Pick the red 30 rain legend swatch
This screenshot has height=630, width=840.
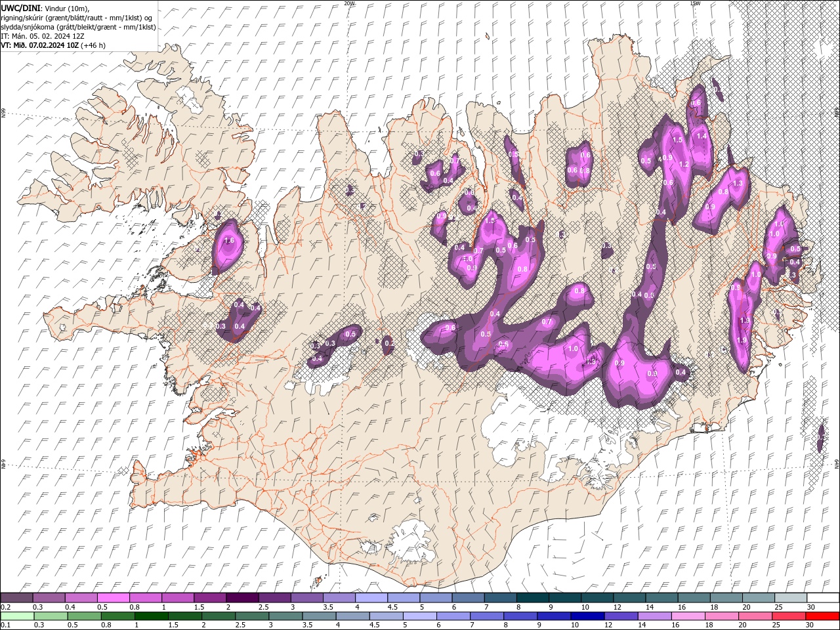point(822,616)
